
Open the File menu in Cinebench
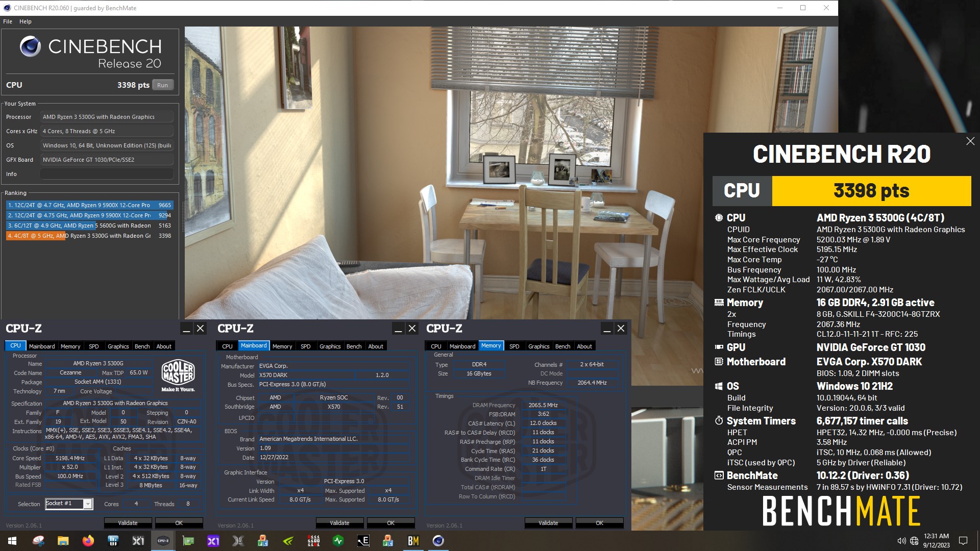(x=8, y=21)
